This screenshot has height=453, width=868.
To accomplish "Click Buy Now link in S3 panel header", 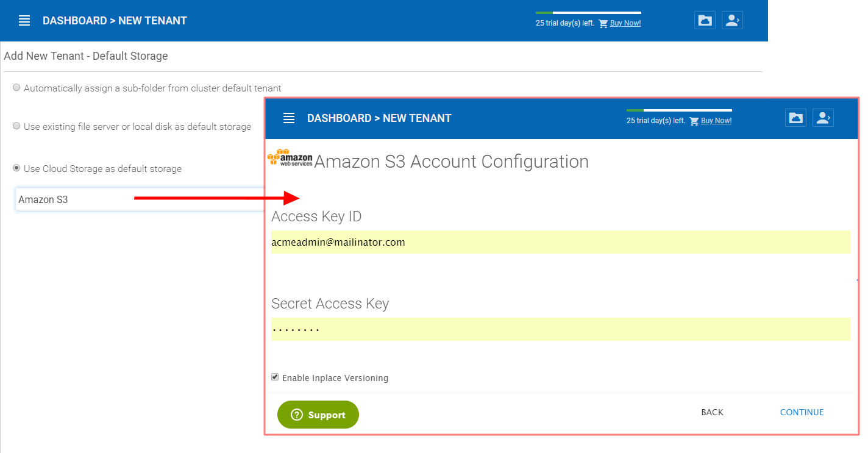I will (716, 121).
